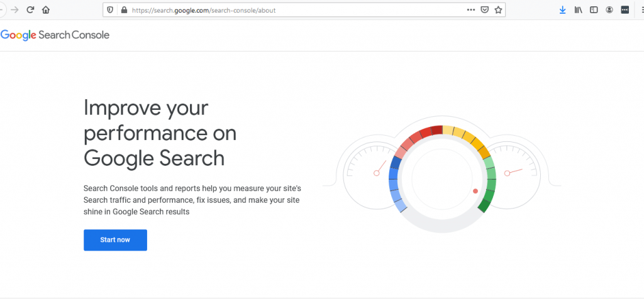Image resolution: width=644 pixels, height=299 pixels.
Task: Open the extension icon with dots
Action: coord(625,10)
